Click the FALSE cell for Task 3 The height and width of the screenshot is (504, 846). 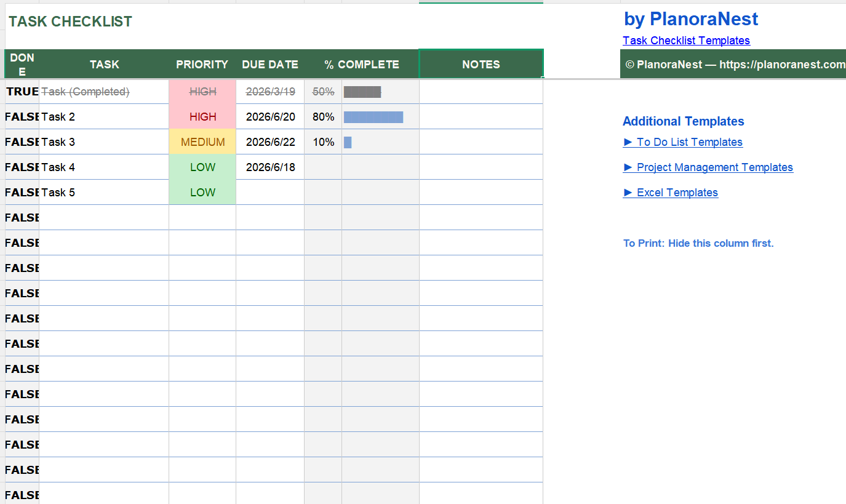[22, 142]
